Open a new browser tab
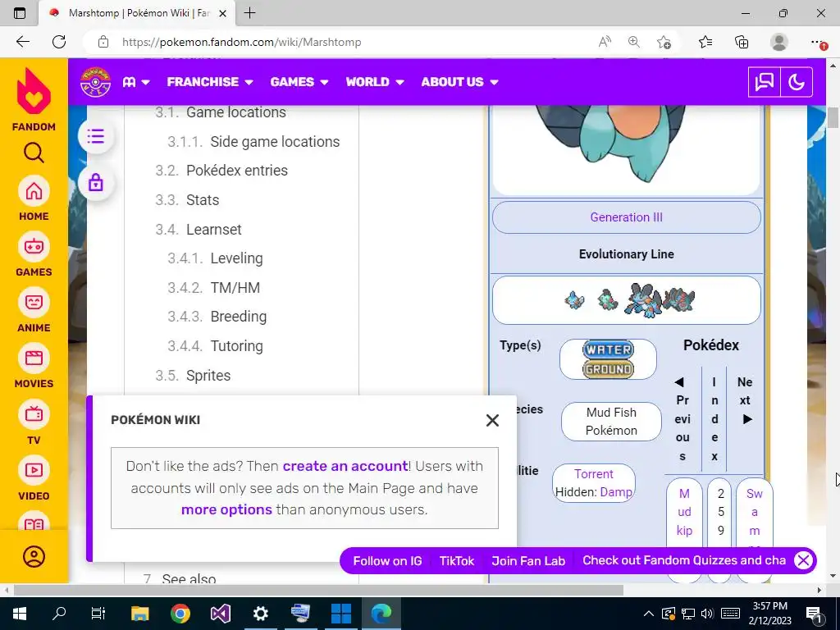 pos(249,13)
